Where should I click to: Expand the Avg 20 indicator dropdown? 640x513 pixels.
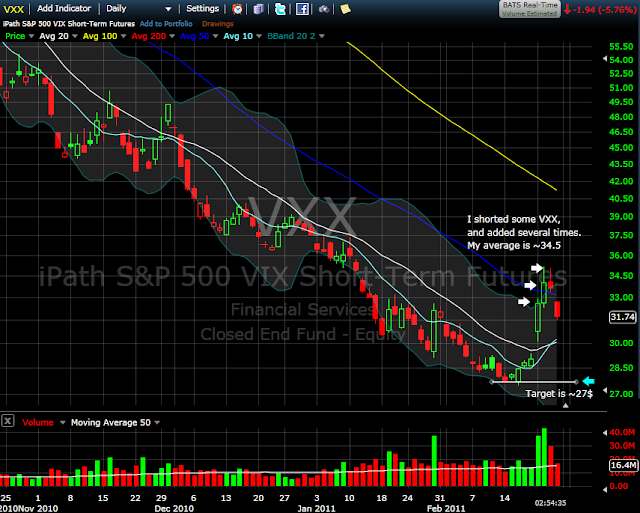[x=75, y=36]
